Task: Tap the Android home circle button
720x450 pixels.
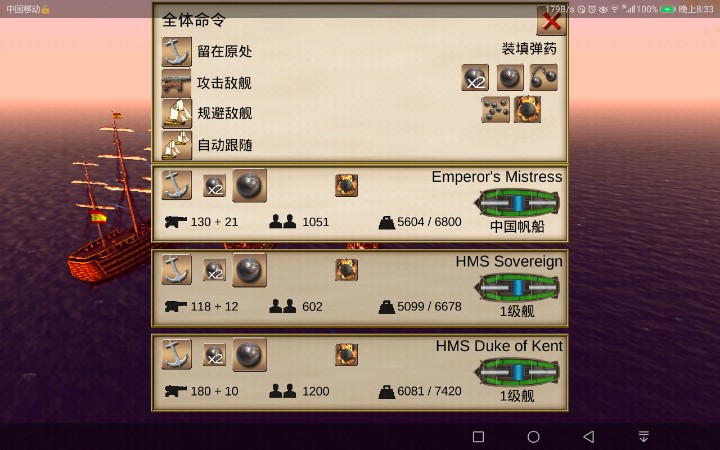Action: pyautogui.click(x=533, y=437)
